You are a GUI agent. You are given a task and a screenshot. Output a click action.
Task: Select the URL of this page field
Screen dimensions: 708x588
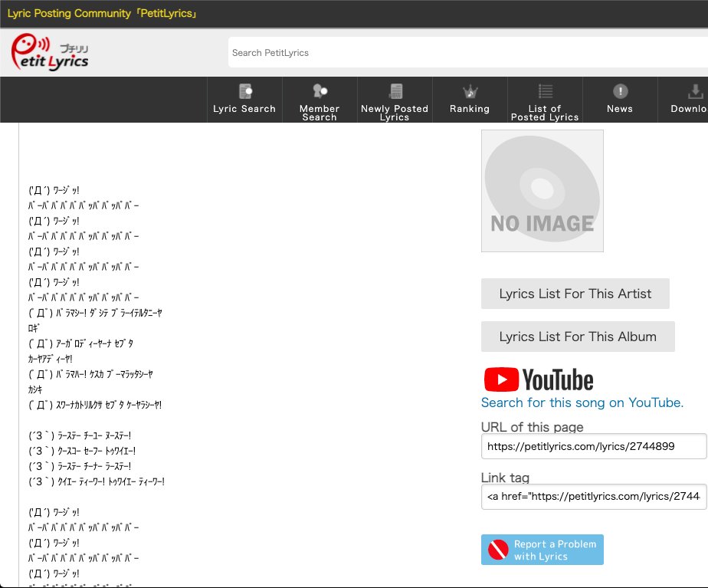coord(594,446)
